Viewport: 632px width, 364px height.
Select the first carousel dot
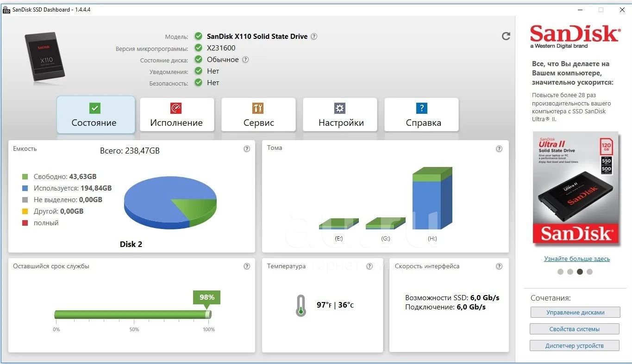point(560,272)
